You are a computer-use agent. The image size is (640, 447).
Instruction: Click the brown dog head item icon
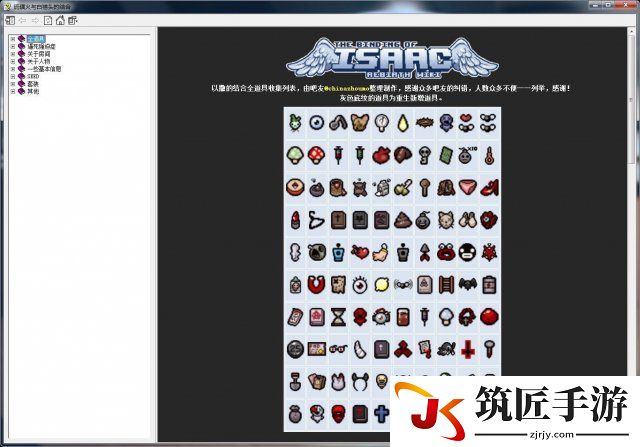coord(360,122)
